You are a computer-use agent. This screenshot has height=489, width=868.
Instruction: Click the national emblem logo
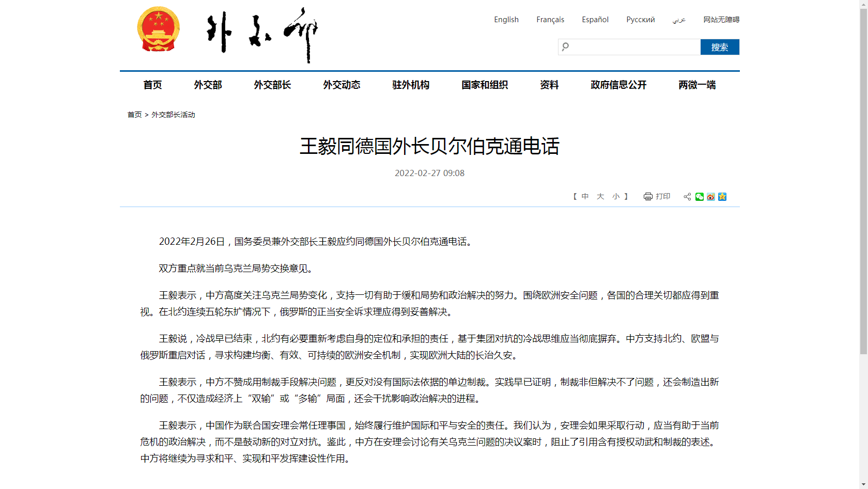[158, 29]
